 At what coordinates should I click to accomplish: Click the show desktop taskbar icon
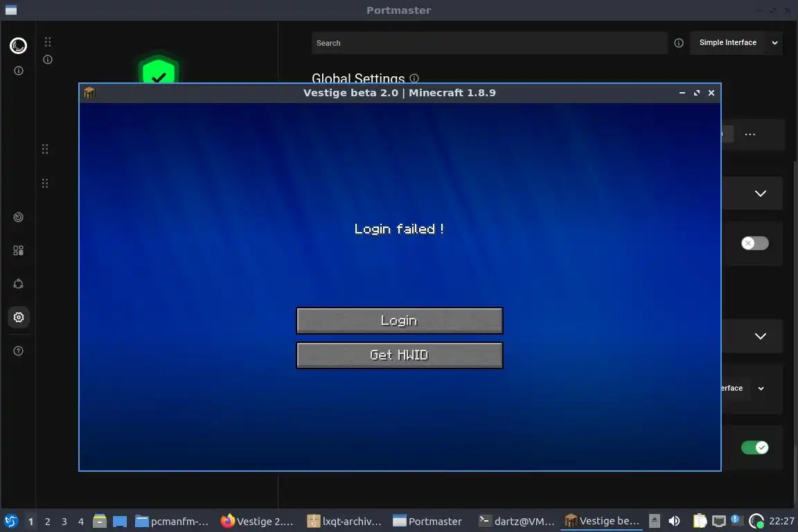coord(120,522)
